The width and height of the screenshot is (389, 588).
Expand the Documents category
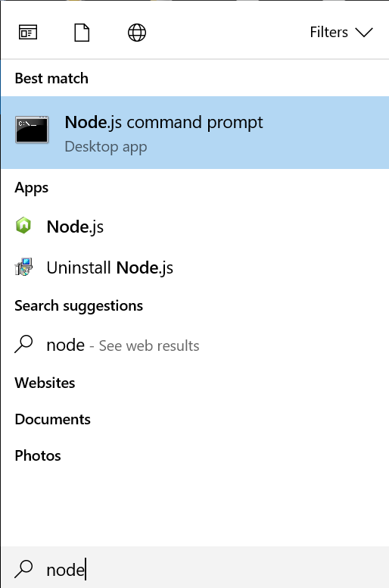[52, 419]
